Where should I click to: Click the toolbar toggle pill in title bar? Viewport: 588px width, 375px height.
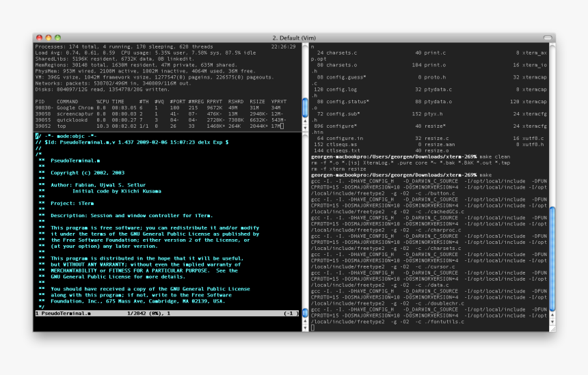tap(548, 38)
